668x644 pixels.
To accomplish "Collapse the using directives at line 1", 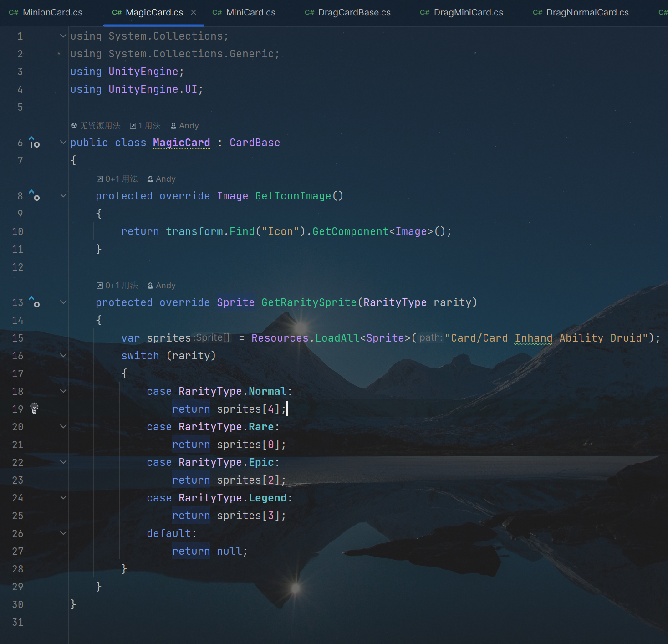I will (x=63, y=36).
